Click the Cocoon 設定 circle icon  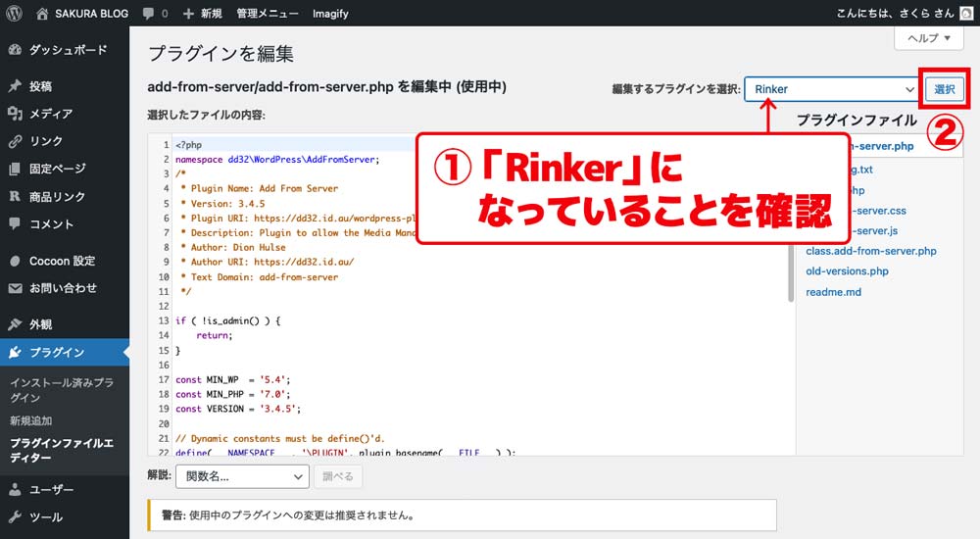click(15, 261)
